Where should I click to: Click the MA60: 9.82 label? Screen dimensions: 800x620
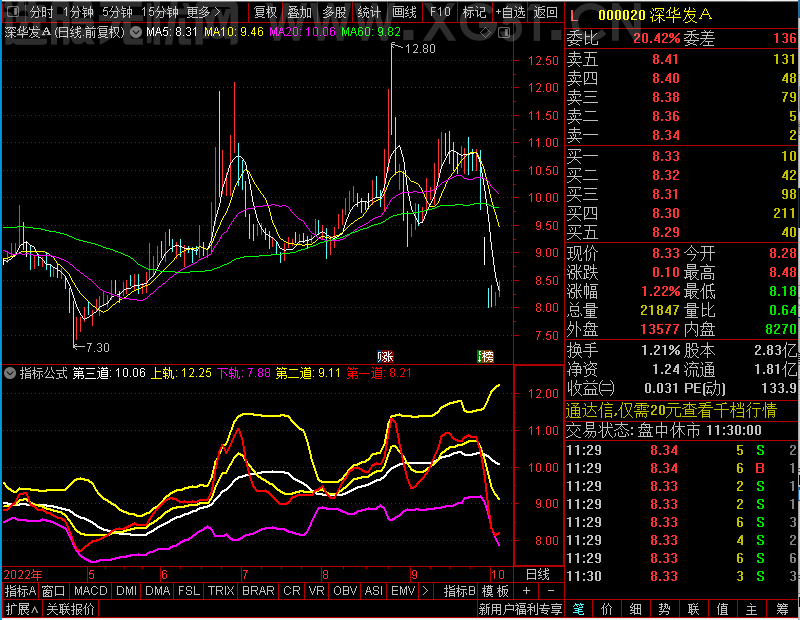(371, 32)
